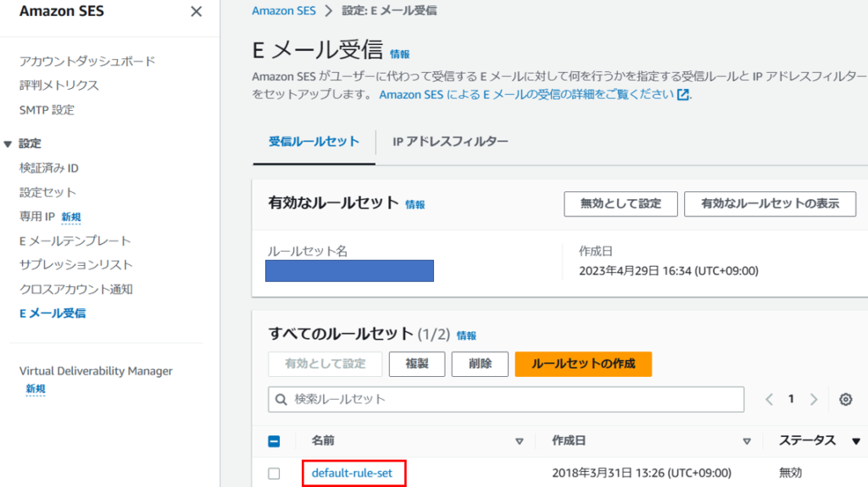Open 専用 IP page
The width and height of the screenshot is (868, 487).
[x=37, y=216]
